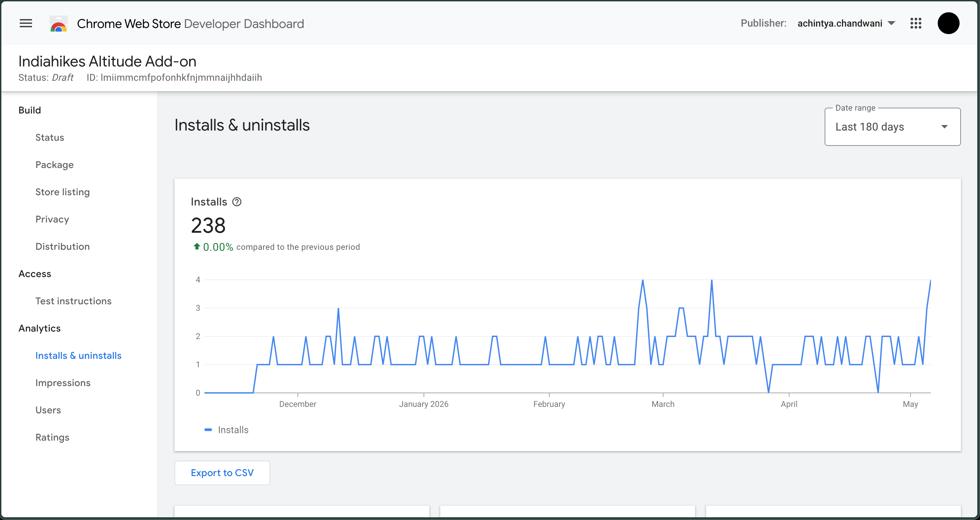Click the January 2026 axis label
Screen dimensions: 980x520
pos(424,404)
